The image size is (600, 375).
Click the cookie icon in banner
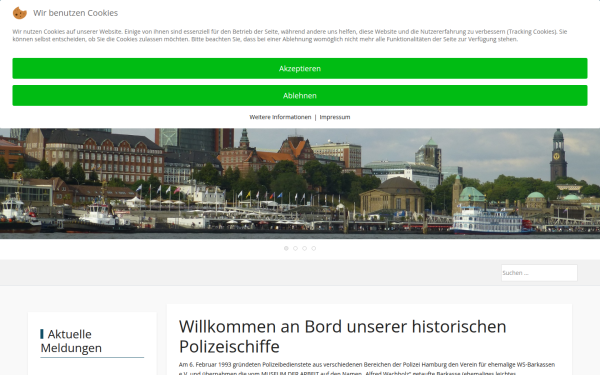tap(20, 13)
